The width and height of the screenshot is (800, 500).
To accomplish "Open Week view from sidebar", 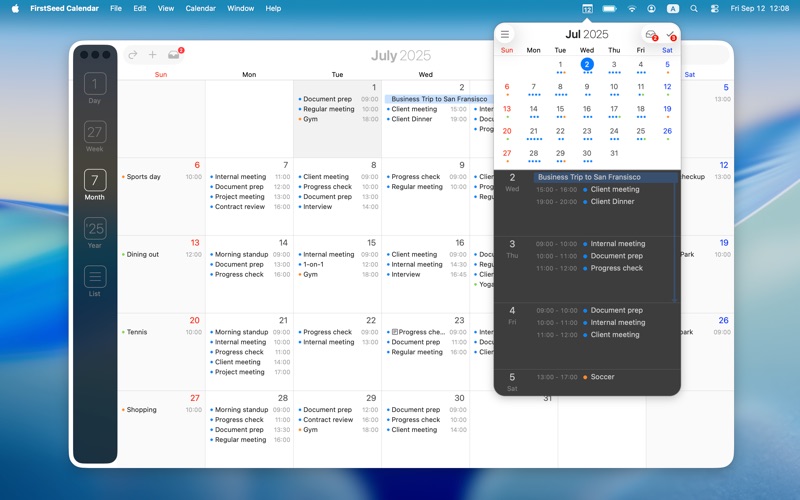I will (95, 135).
